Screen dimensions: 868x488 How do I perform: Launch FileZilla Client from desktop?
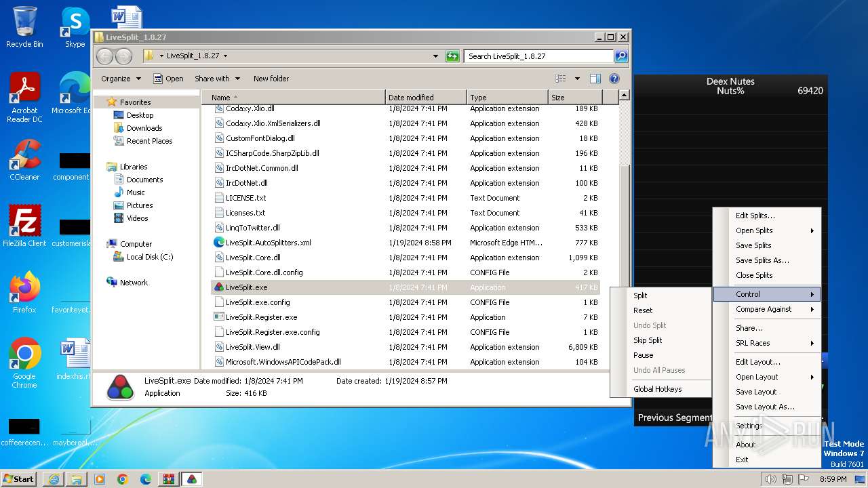click(24, 226)
